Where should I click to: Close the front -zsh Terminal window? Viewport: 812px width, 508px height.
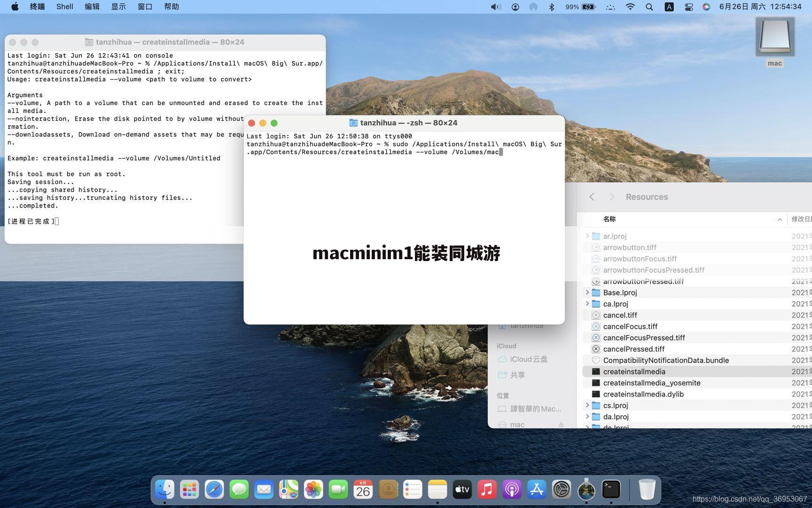click(251, 123)
